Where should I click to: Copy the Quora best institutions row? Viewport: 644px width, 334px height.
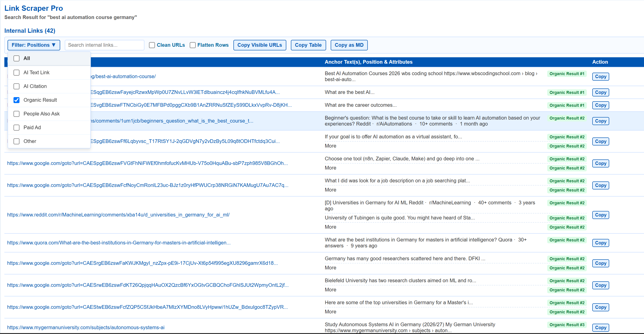(601, 243)
